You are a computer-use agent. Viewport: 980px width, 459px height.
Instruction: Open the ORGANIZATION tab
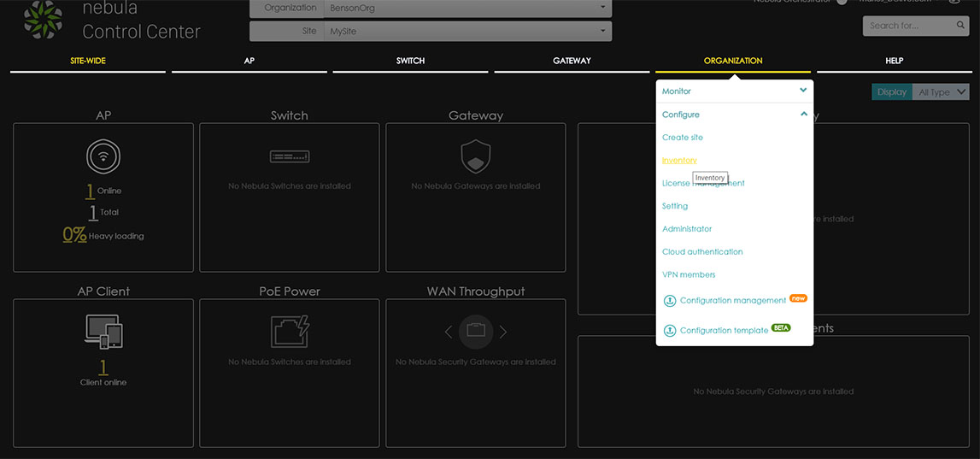pyautogui.click(x=733, y=62)
